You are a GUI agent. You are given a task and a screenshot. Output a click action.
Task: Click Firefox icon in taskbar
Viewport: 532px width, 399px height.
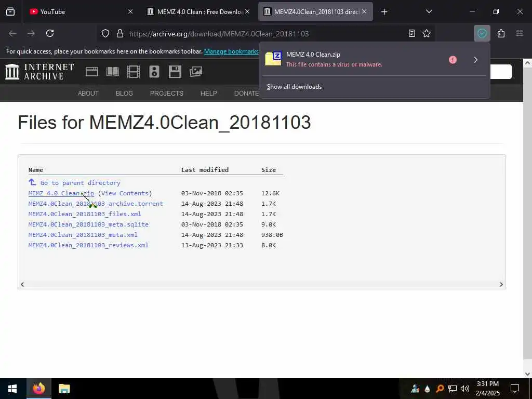(x=39, y=389)
